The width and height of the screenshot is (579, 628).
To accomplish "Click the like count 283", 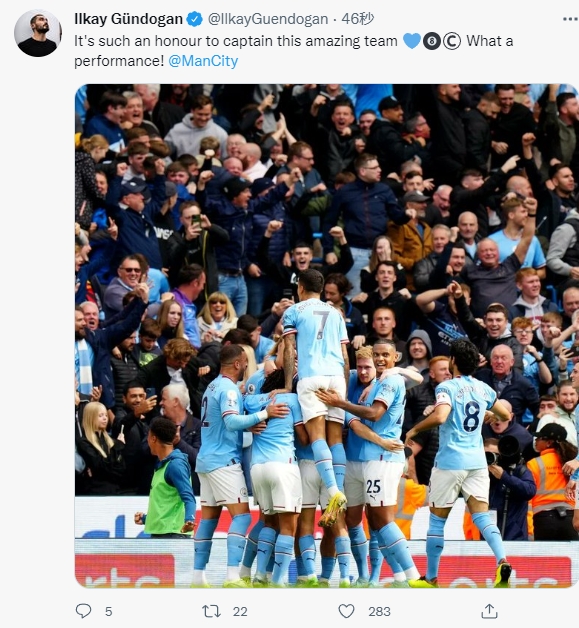I will 379,612.
